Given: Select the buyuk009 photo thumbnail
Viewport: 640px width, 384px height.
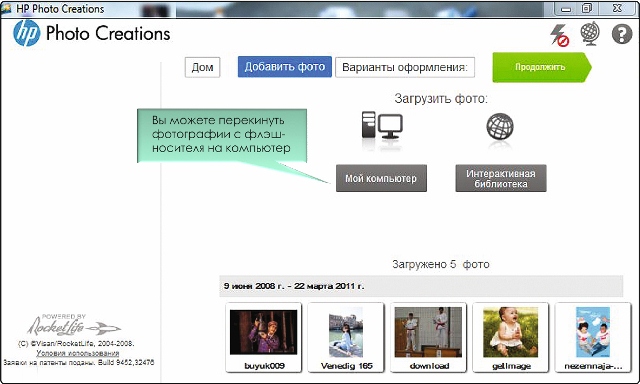Looking at the screenshot, I should coord(264,337).
